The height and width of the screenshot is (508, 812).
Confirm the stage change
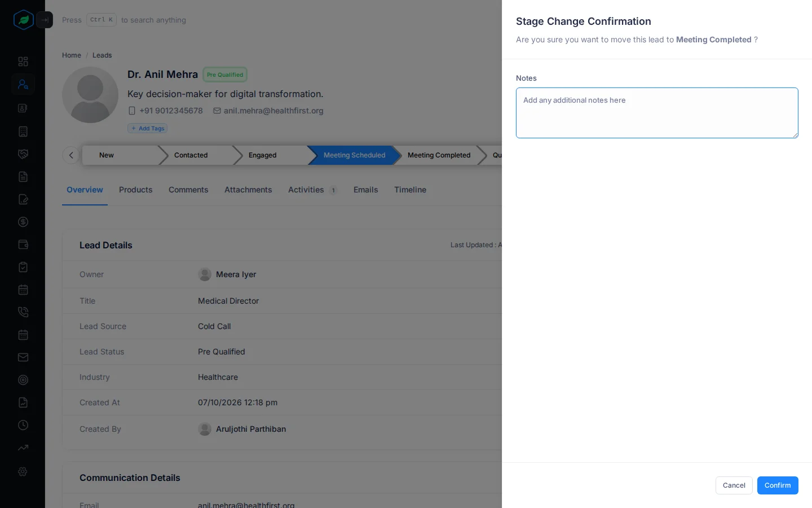point(777,485)
